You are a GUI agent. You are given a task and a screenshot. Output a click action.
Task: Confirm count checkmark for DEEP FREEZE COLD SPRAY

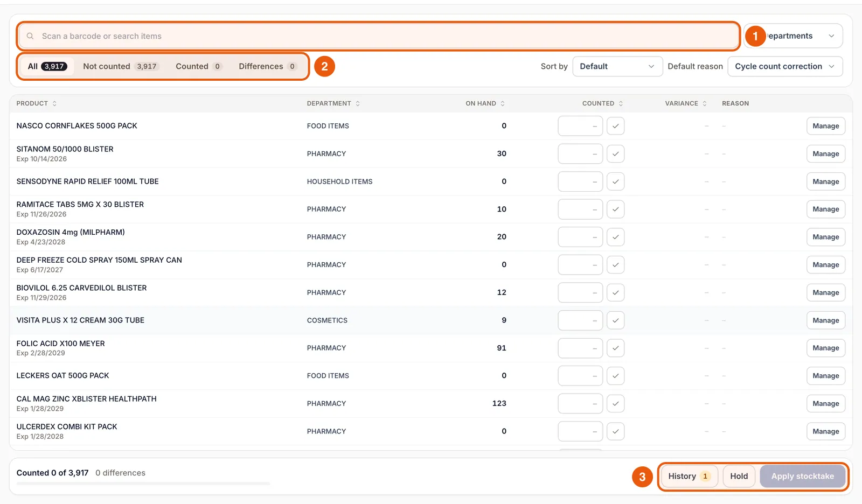pos(615,265)
